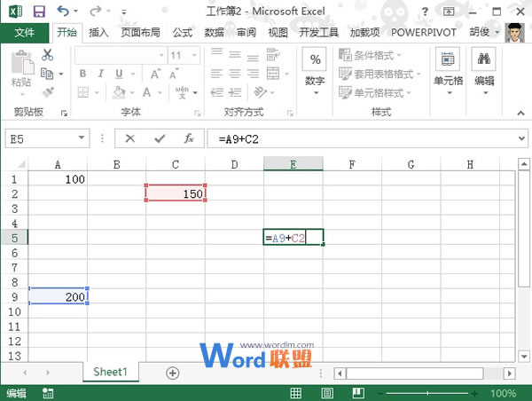
Task: Open 编辑 Editing group button
Action: pyautogui.click(x=484, y=72)
